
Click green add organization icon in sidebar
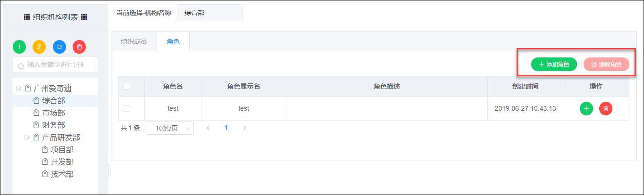(x=19, y=47)
